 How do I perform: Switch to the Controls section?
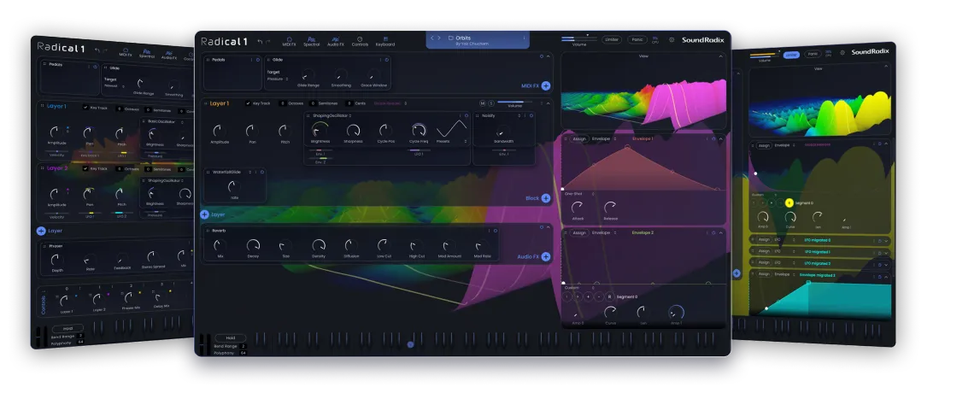360,40
